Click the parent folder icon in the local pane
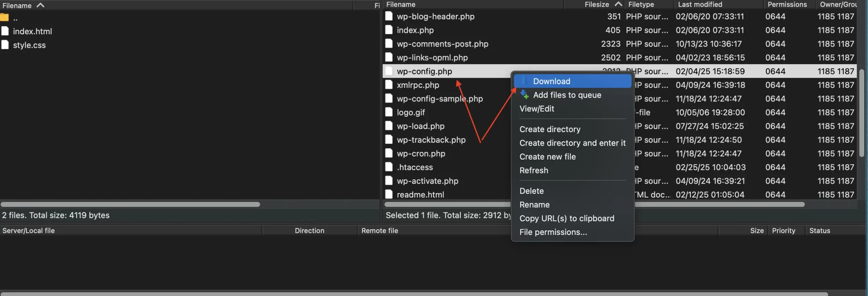This screenshot has height=296, width=868. (4, 17)
